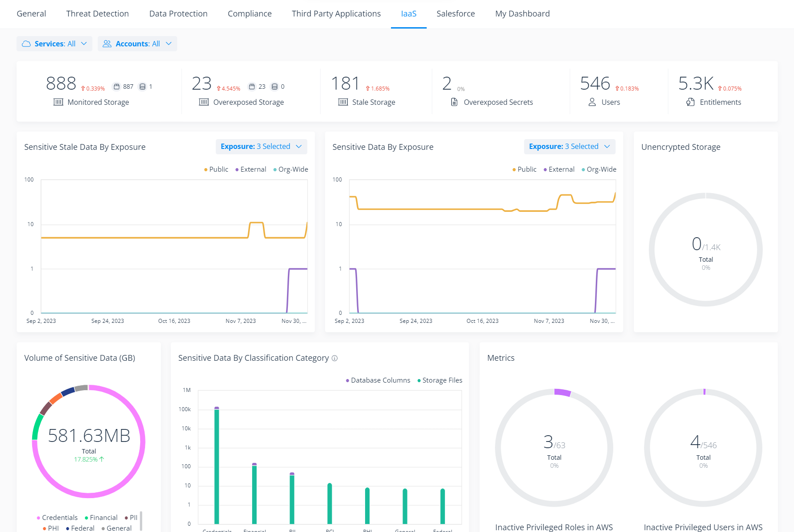Switch to the Compliance tab

[x=249, y=13]
